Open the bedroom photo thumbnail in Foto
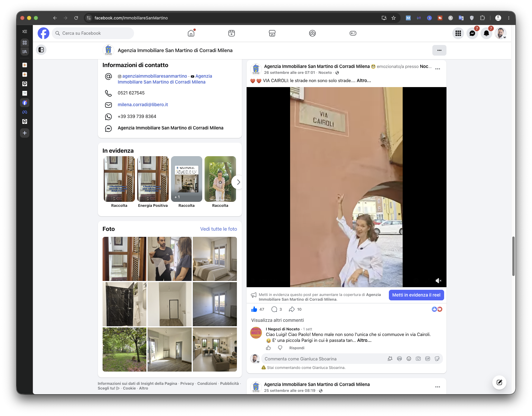This screenshot has height=416, width=532. tap(215, 259)
